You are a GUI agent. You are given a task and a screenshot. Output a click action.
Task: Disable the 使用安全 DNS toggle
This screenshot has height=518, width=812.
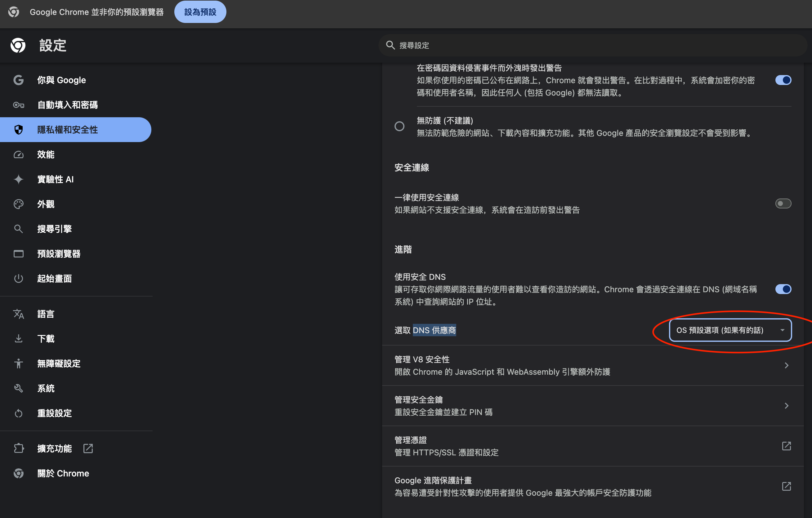(x=783, y=289)
